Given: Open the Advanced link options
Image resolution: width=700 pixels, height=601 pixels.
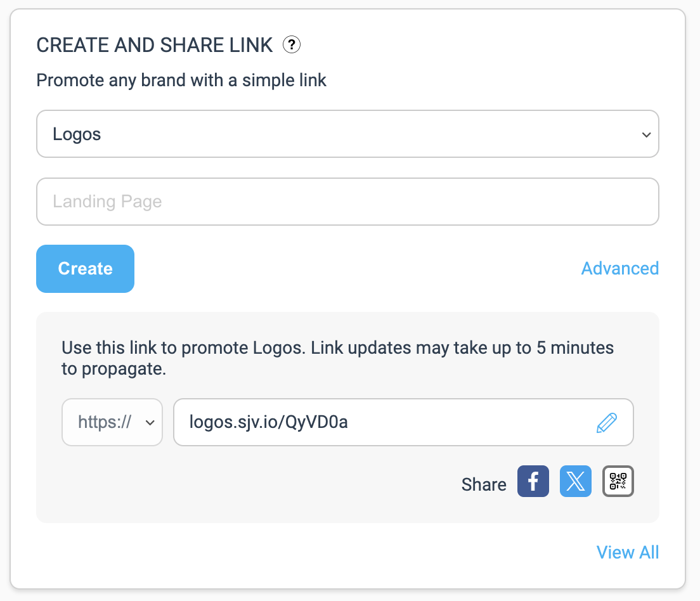Looking at the screenshot, I should pyautogui.click(x=619, y=268).
